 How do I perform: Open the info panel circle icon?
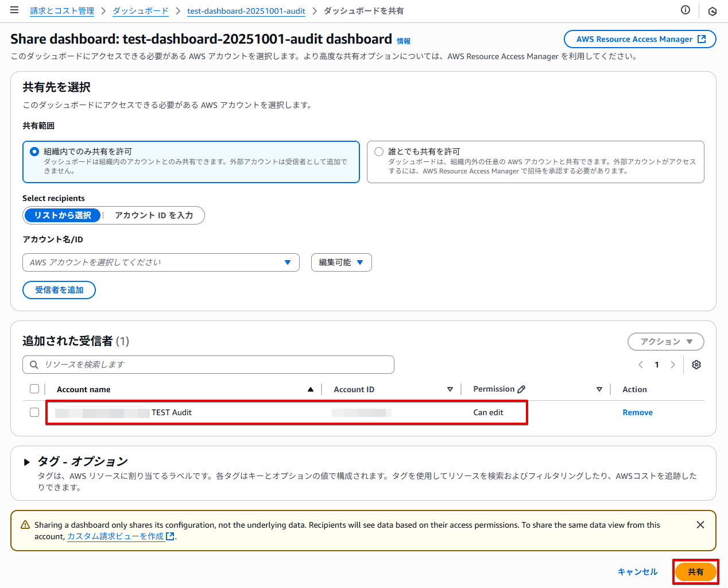685,10
